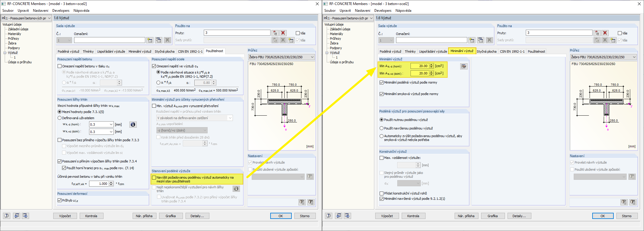
Task: Click help question mark icon in right window
Action: [328, 216]
